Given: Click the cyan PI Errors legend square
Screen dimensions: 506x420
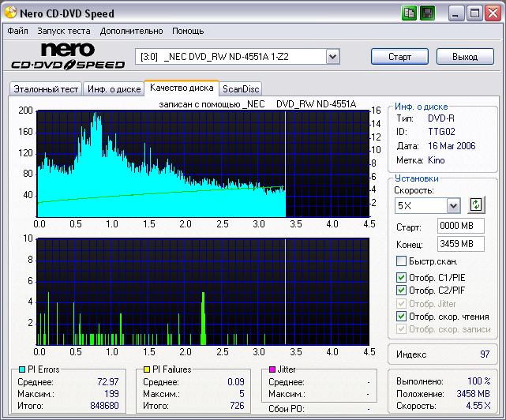Looking at the screenshot, I should point(21,369).
